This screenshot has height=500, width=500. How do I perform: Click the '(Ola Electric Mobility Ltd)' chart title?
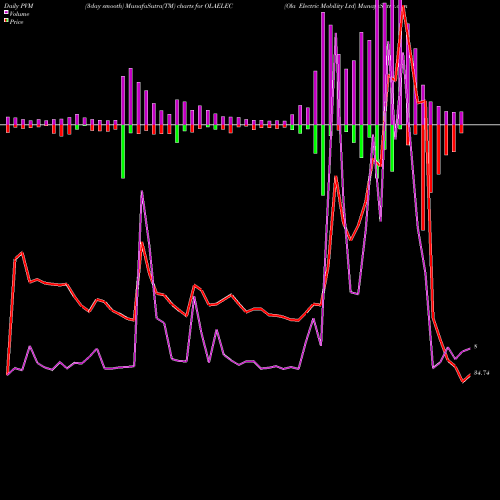pyautogui.click(x=320, y=6)
